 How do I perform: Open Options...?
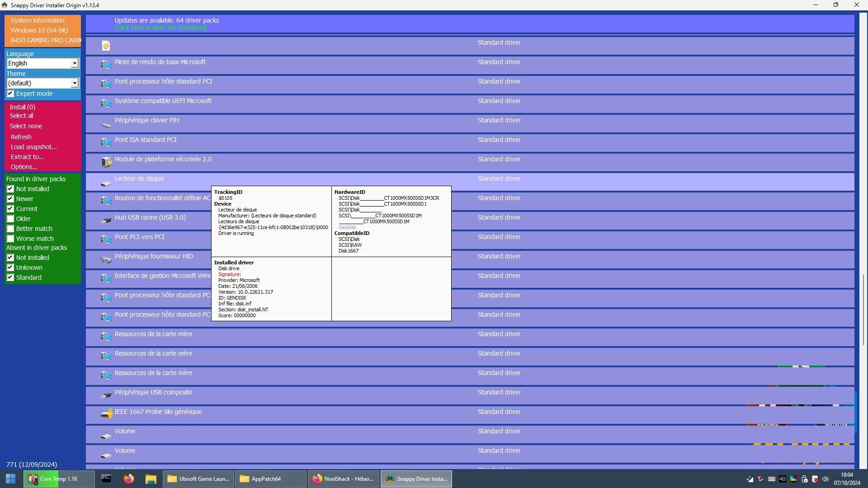click(x=24, y=167)
